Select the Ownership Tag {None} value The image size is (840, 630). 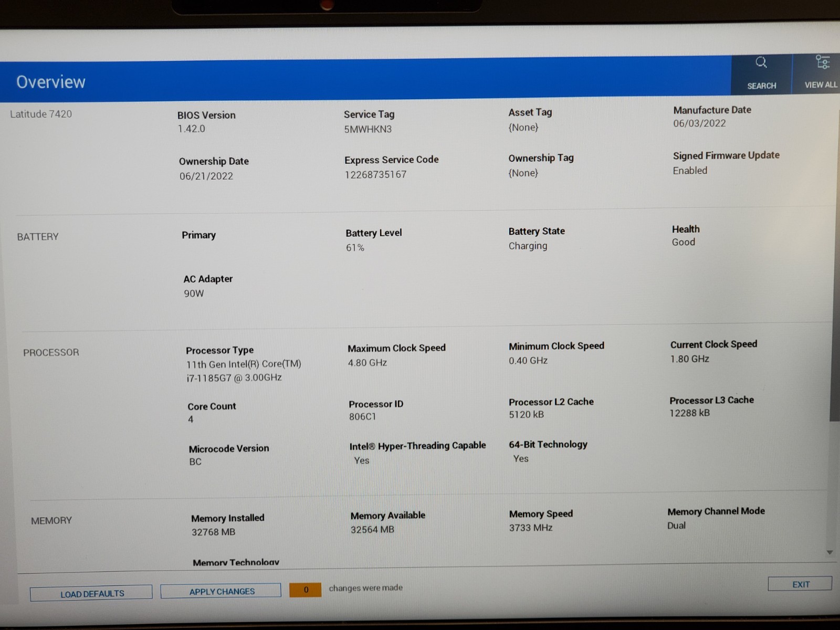(x=523, y=173)
